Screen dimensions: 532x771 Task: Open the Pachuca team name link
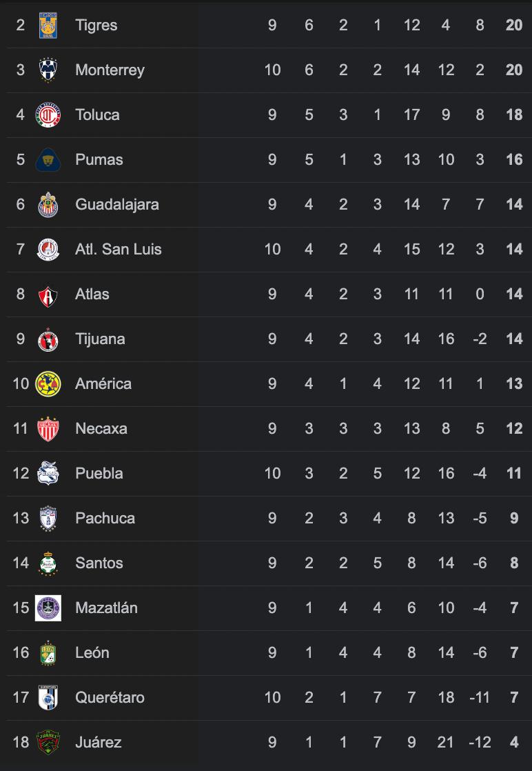pos(105,519)
